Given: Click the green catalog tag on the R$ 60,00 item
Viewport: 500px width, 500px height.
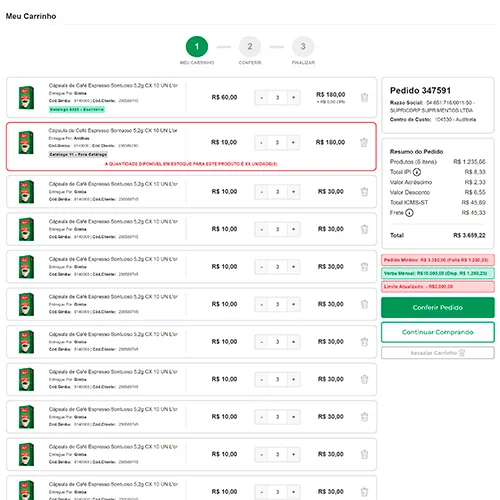Looking at the screenshot, I should pos(77,109).
